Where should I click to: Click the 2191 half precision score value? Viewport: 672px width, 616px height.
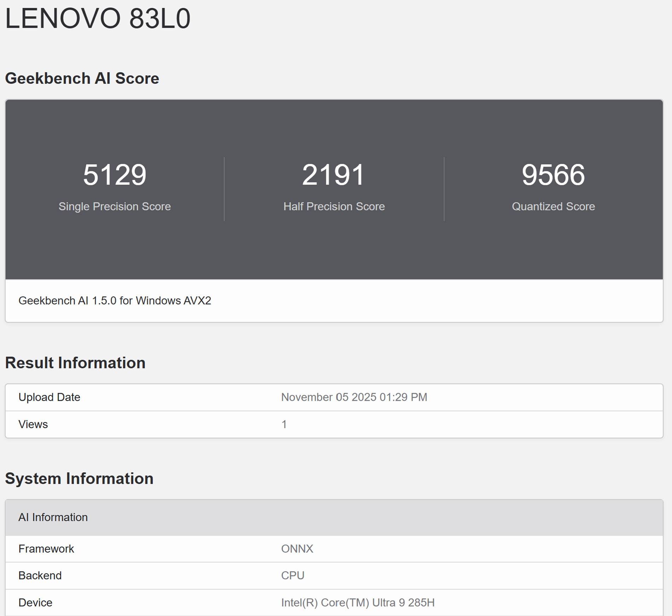(x=334, y=175)
